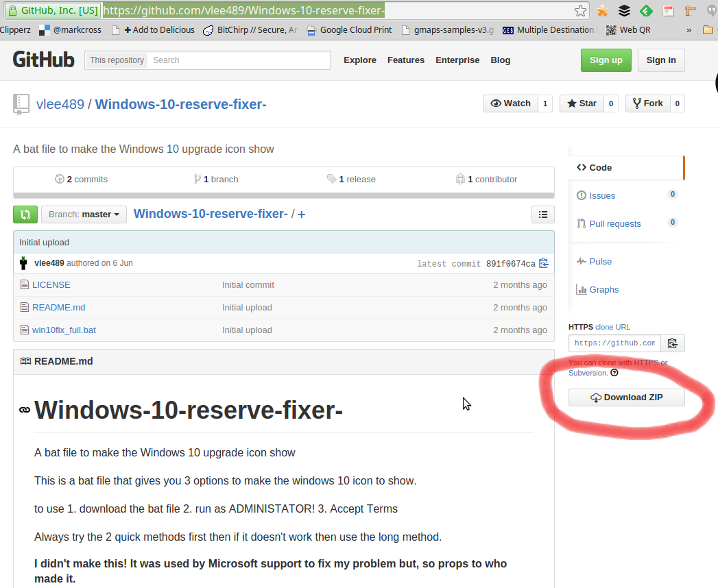Click the Initial commit message for LICENSE
718x588 pixels.
coord(248,284)
